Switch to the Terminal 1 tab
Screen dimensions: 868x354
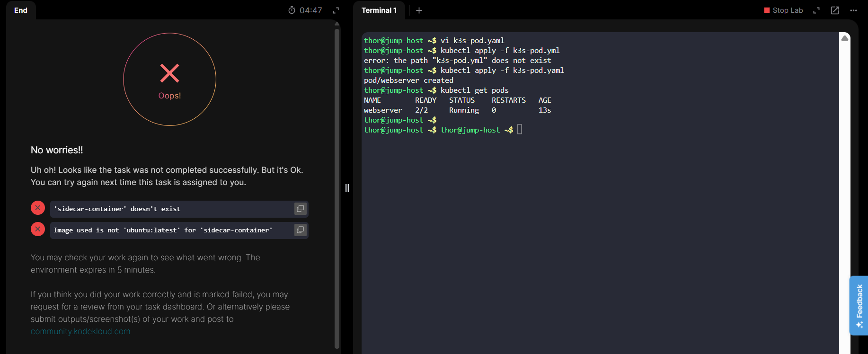pos(379,10)
